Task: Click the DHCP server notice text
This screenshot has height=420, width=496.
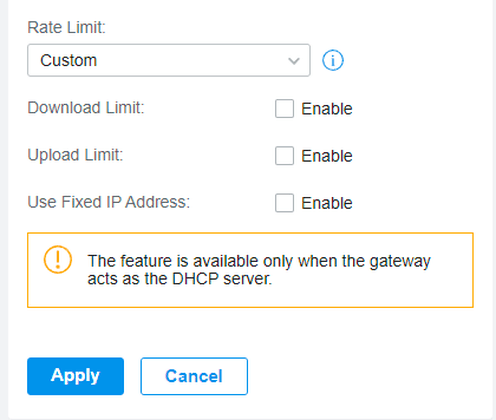Action: 259,270
